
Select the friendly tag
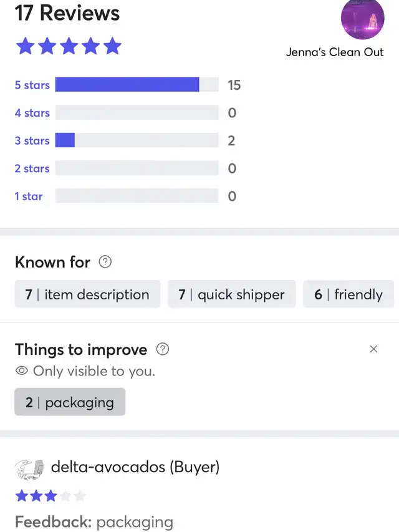(349, 294)
